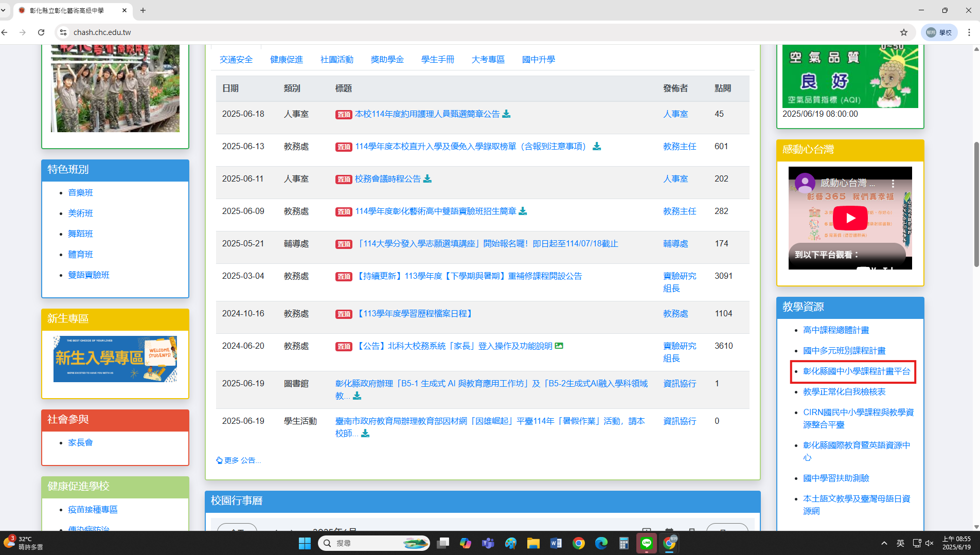Open the 音樂班 link
980x555 pixels.
pyautogui.click(x=80, y=192)
